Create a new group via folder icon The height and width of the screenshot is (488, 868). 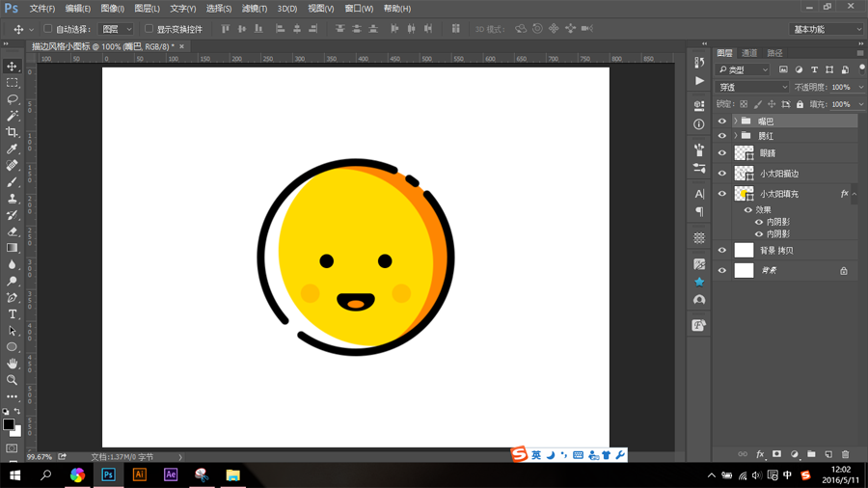(811, 454)
